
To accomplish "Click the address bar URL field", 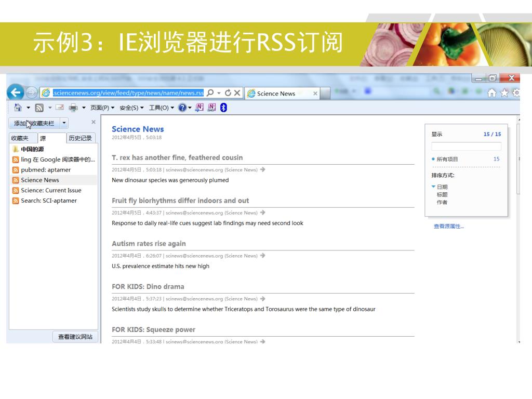I will [128, 92].
